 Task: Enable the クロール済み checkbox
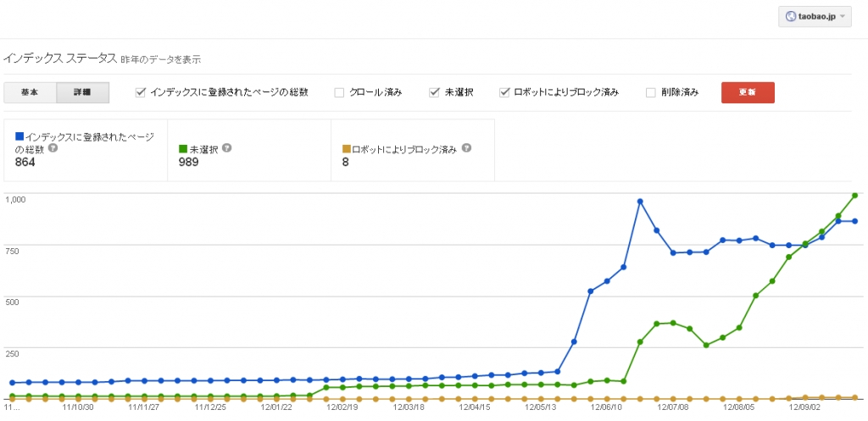(339, 92)
